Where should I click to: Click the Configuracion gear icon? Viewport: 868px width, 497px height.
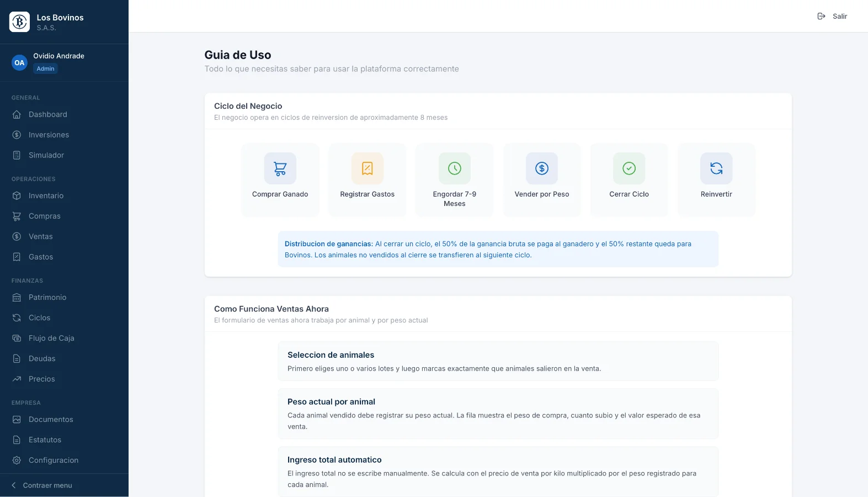[x=17, y=460]
